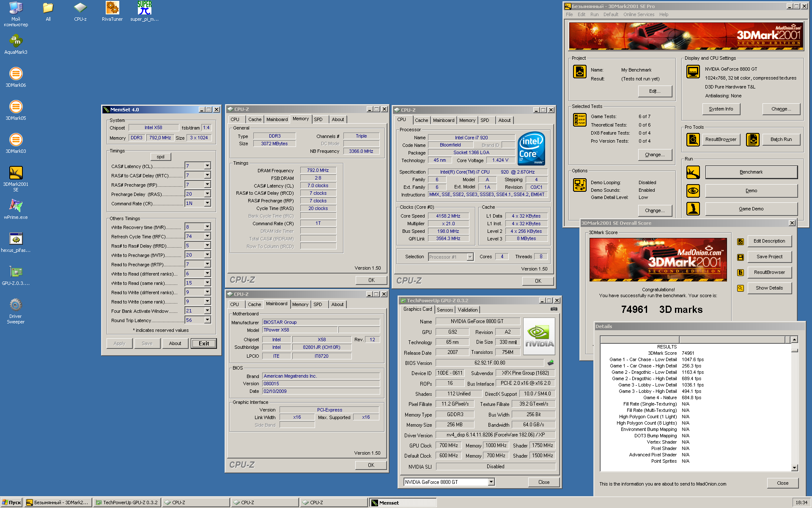The width and height of the screenshot is (812, 508).
Task: Click the Edit Description icon in score window
Action: coord(741,242)
